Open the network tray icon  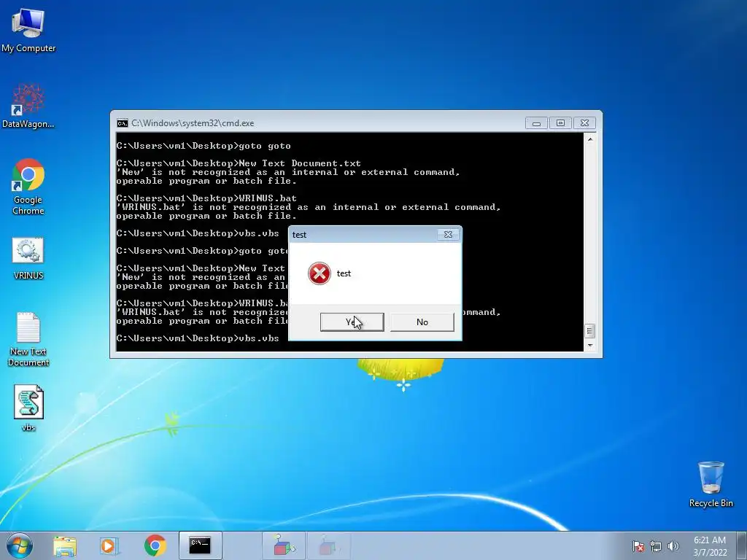click(656, 546)
